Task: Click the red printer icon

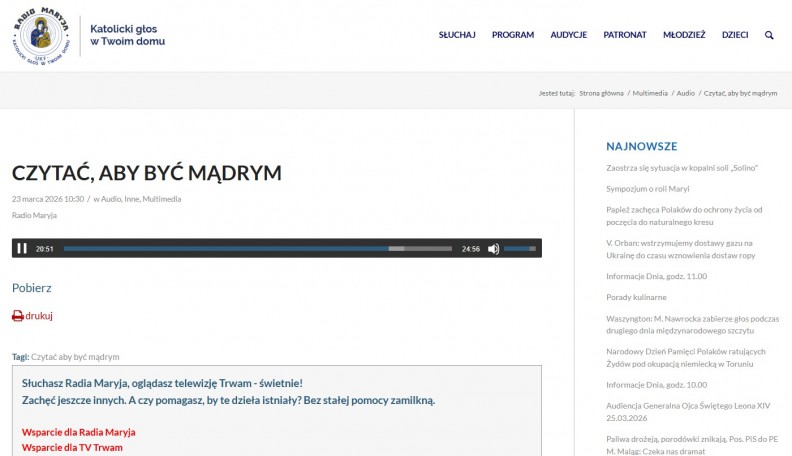Action: 18,316
